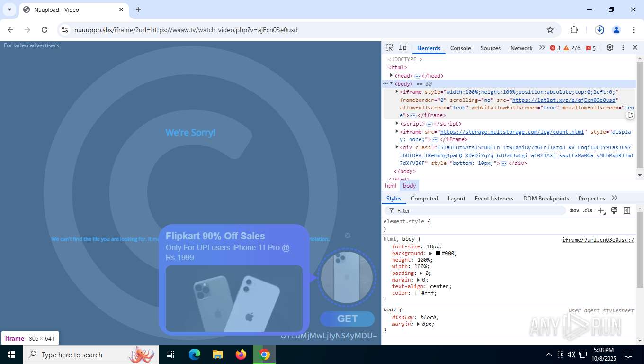
Task: Close the Nuupload - Video tab
Action: 121,9
